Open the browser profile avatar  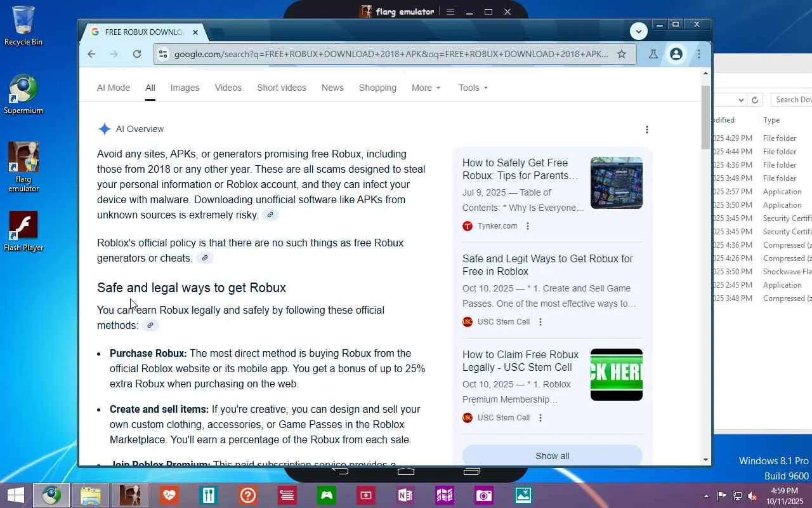[x=676, y=54]
